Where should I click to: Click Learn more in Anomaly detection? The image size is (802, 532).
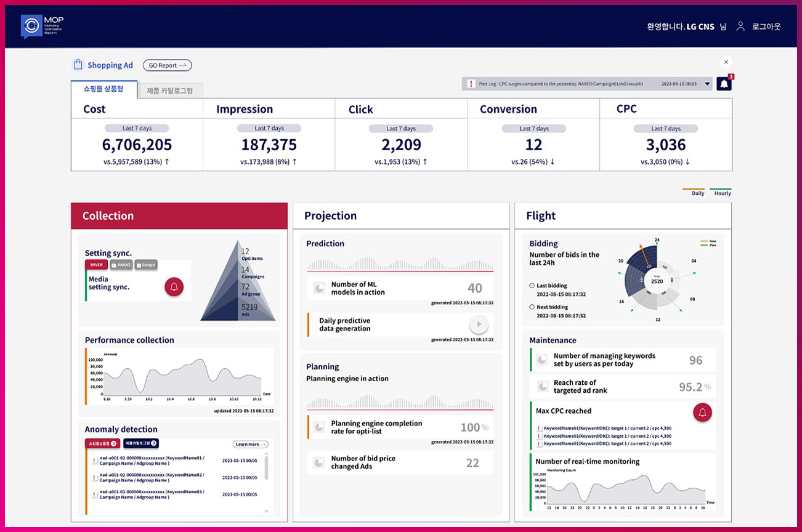coord(250,444)
